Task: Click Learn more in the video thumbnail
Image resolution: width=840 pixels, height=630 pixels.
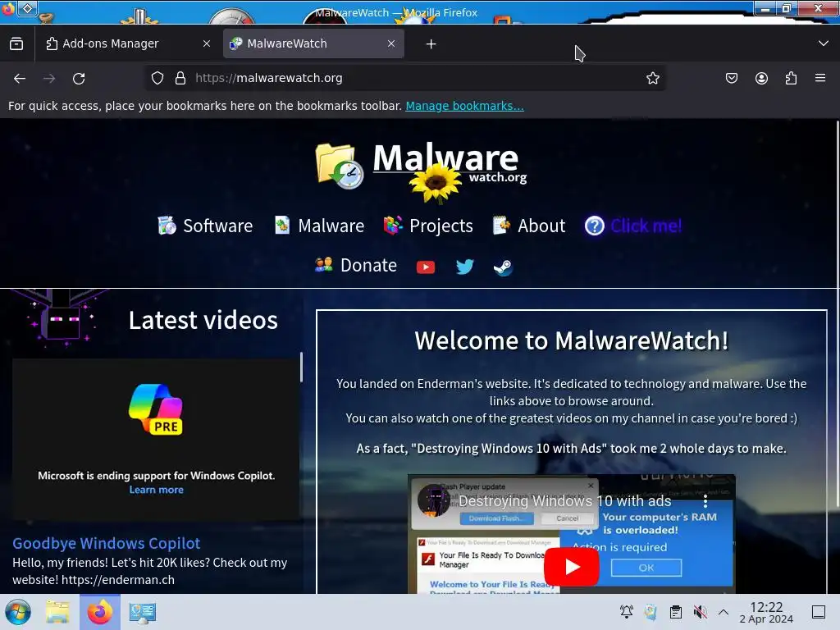Action: 156,490
